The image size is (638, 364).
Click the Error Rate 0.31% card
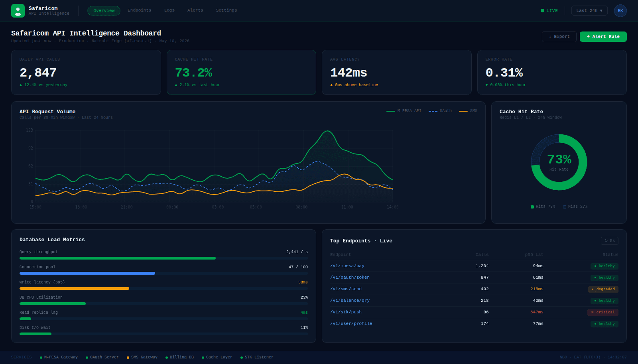[552, 72]
